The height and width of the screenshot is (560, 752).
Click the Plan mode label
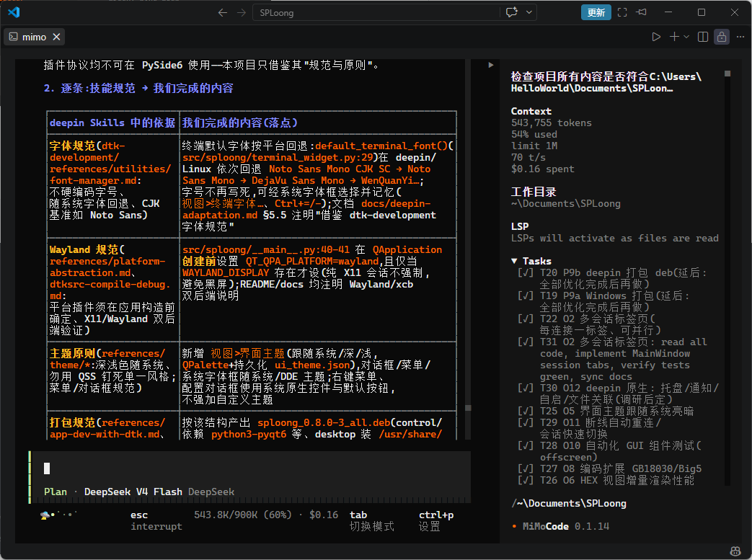(56, 492)
